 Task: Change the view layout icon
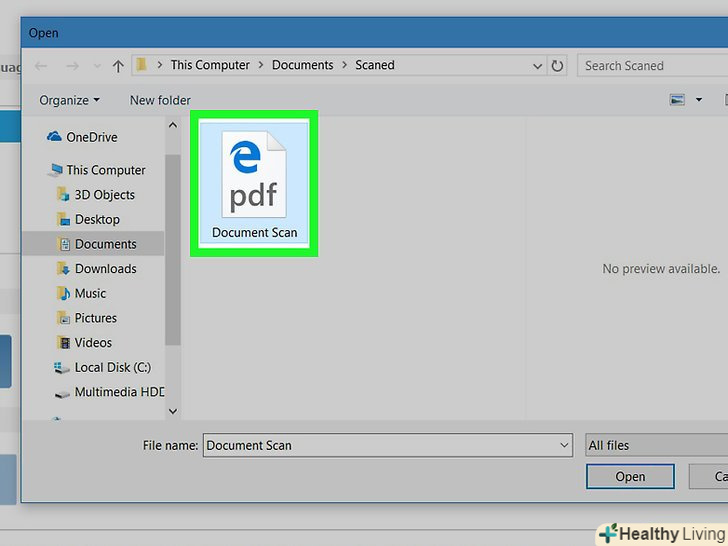click(677, 100)
